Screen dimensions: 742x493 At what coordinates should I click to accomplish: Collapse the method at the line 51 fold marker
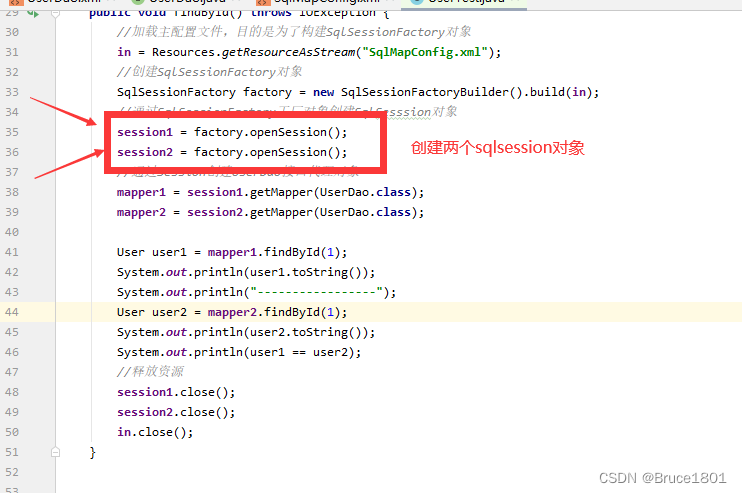pos(55,452)
